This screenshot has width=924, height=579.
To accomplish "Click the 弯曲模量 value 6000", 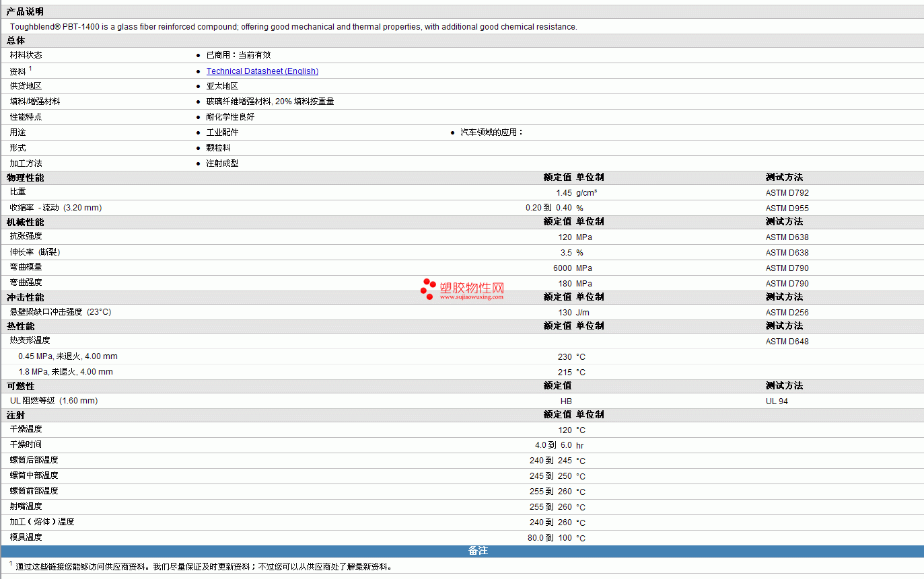I will (563, 268).
